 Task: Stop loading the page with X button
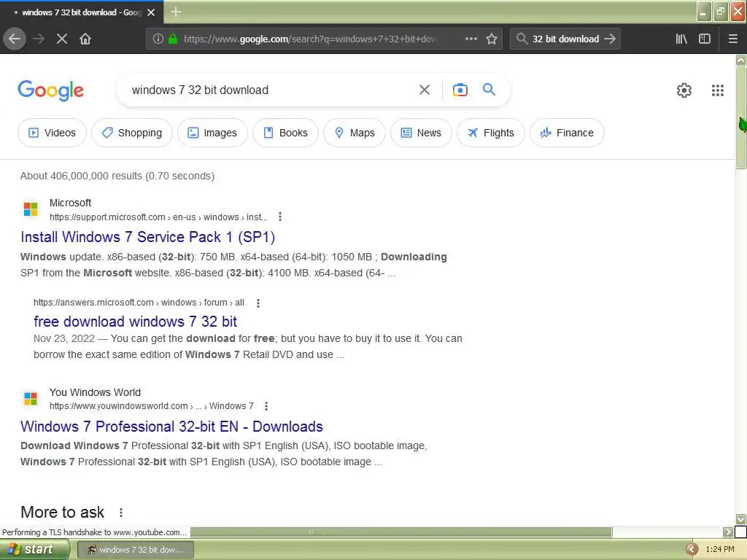pos(62,39)
